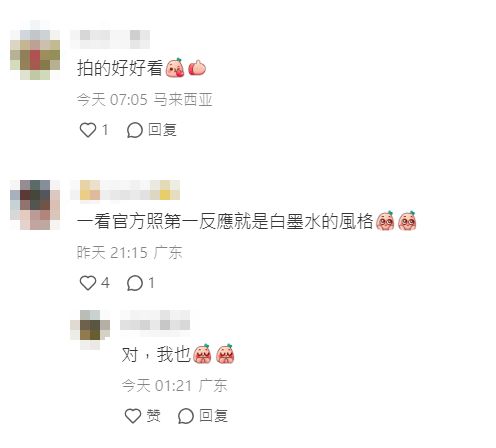Click 回复 text on Malaysia comment

(x=162, y=130)
